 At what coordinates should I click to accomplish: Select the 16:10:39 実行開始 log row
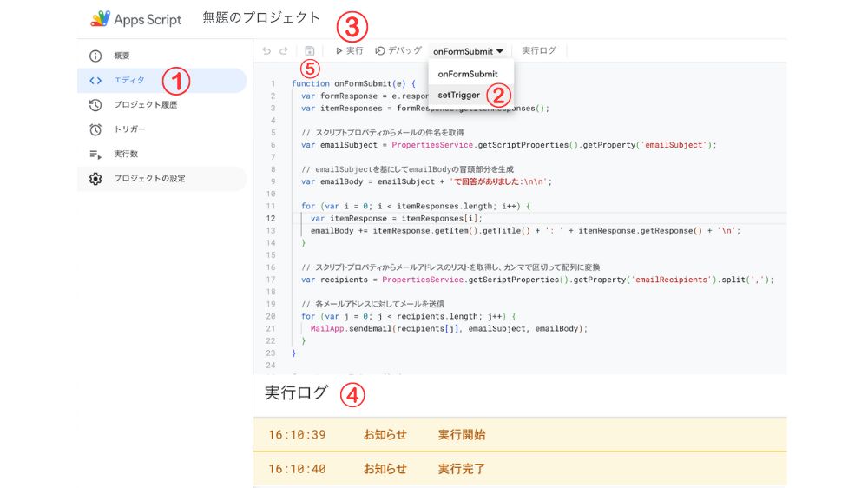tap(519, 434)
